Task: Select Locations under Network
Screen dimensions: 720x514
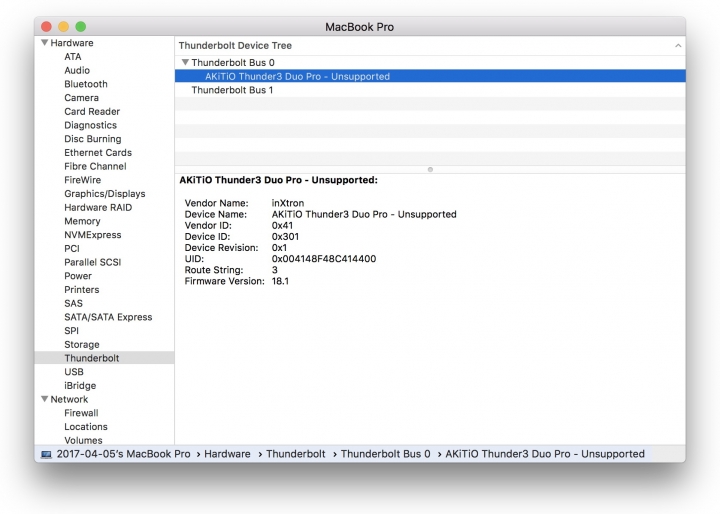Action: (x=86, y=427)
